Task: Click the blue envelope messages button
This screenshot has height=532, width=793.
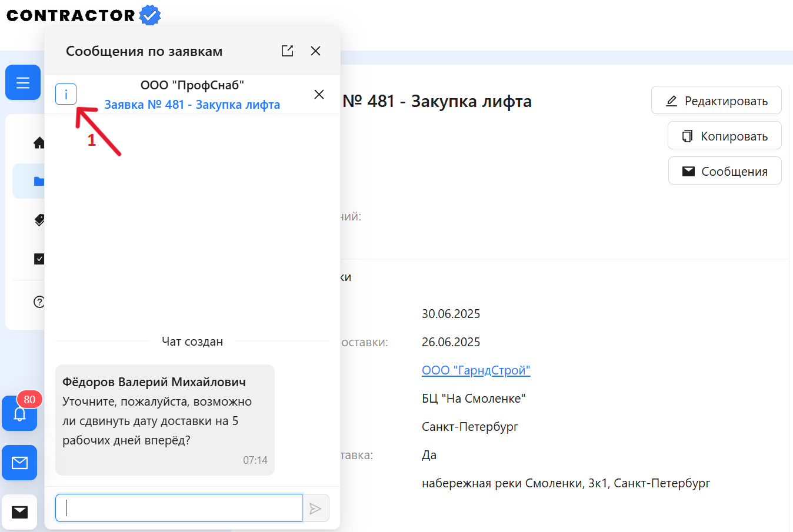Action: click(19, 463)
